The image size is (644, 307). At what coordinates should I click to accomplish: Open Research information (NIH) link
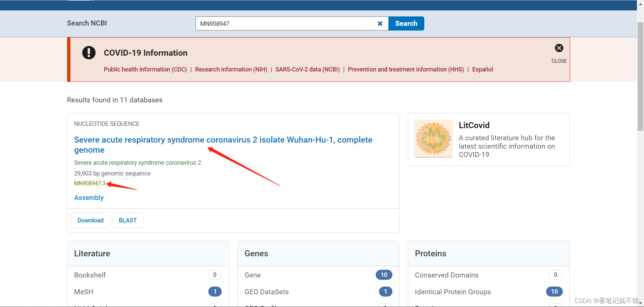(231, 69)
